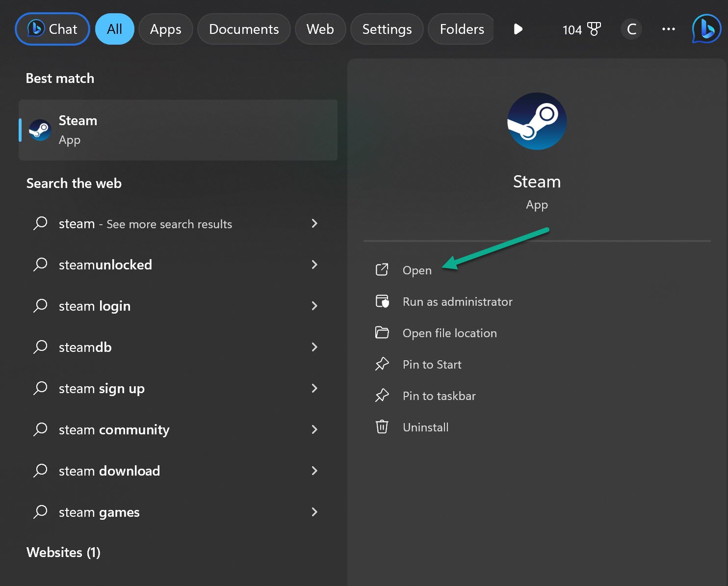
Task: Switch to the Web filter tab
Action: point(320,29)
